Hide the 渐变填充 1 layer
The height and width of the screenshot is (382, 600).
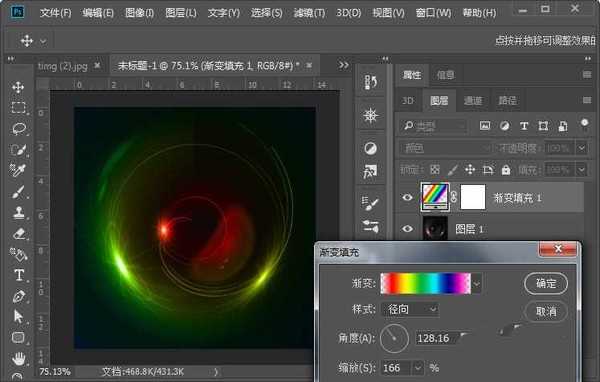(x=407, y=198)
